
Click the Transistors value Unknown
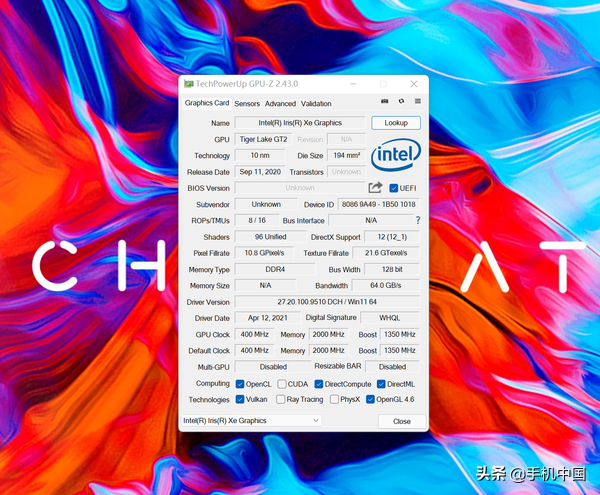pos(346,172)
